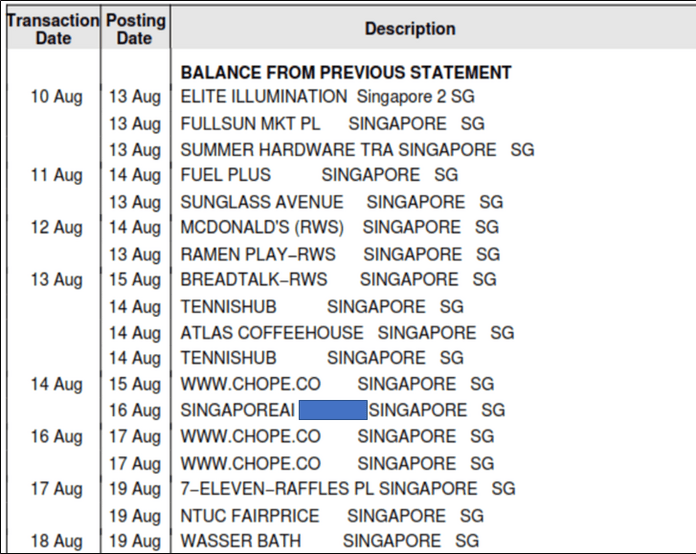Image resolution: width=696 pixels, height=554 pixels.
Task: Click posting date of 7-ELEVEN-RAFFLES row
Action: click(135, 489)
